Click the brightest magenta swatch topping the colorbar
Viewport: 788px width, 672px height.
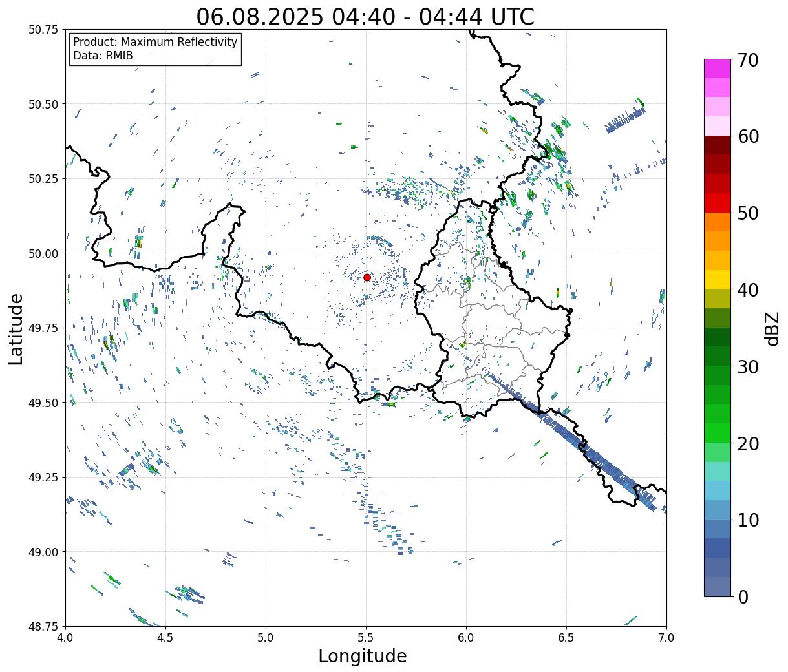tap(718, 68)
